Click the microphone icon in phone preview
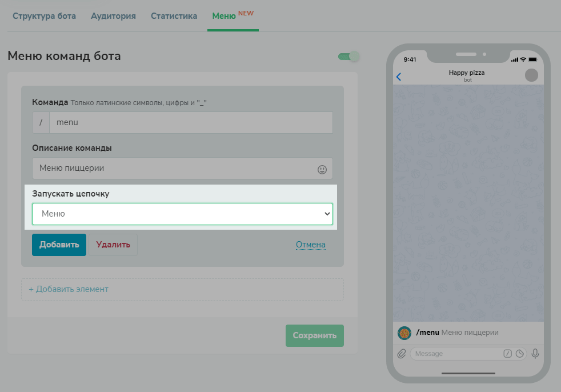Viewport: 561px width, 392px height. point(535,354)
